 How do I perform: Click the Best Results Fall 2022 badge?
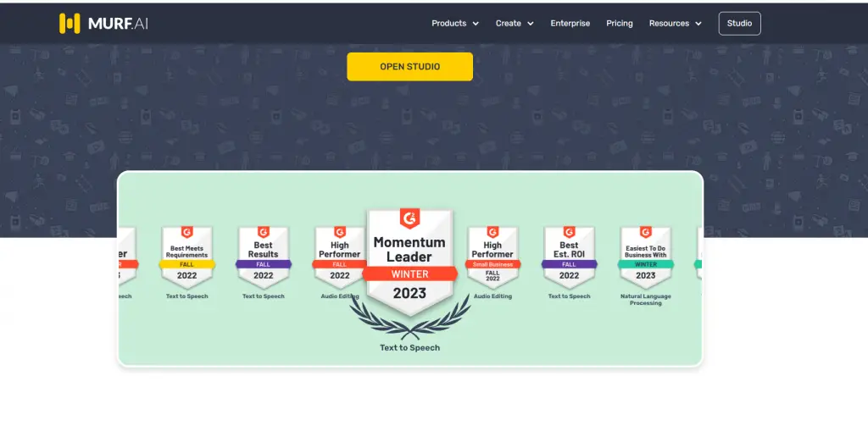click(x=263, y=257)
